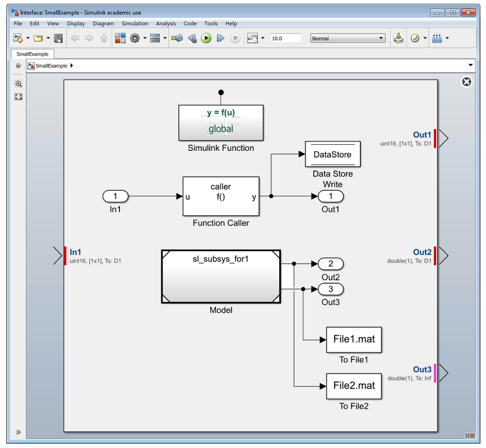This screenshot has width=486, height=448.
Task: Open the Library Browser icon
Action: (121, 38)
